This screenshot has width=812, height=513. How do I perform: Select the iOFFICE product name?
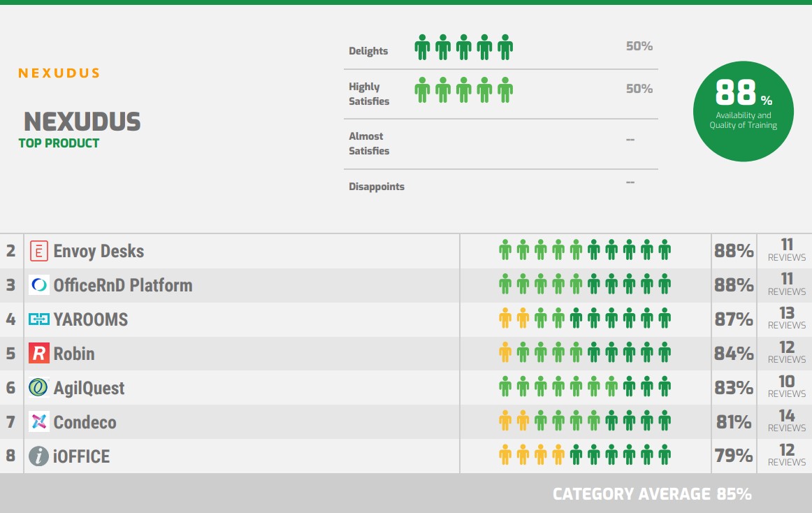pos(81,456)
